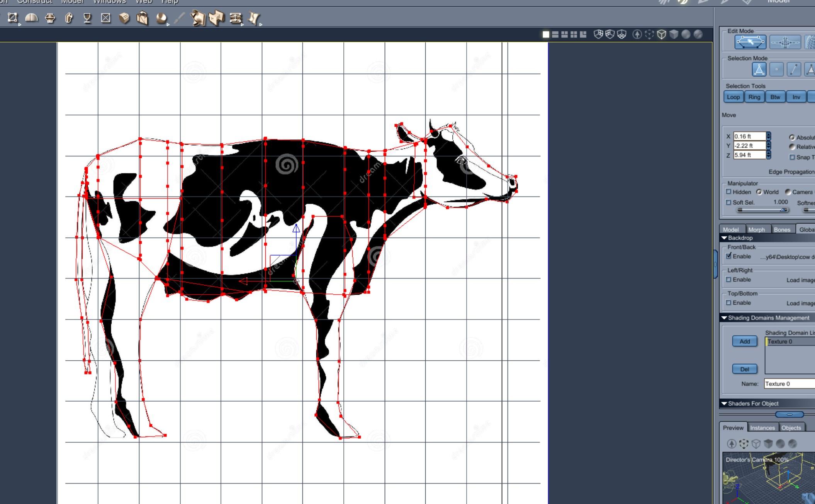
Task: Select the half-dome shaped toolbar icon
Action: point(31,18)
